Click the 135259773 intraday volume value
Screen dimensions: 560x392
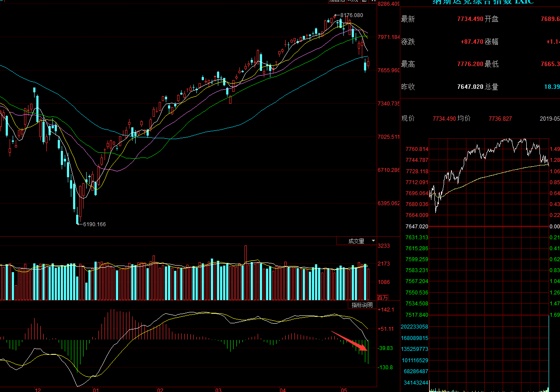pos(414,349)
